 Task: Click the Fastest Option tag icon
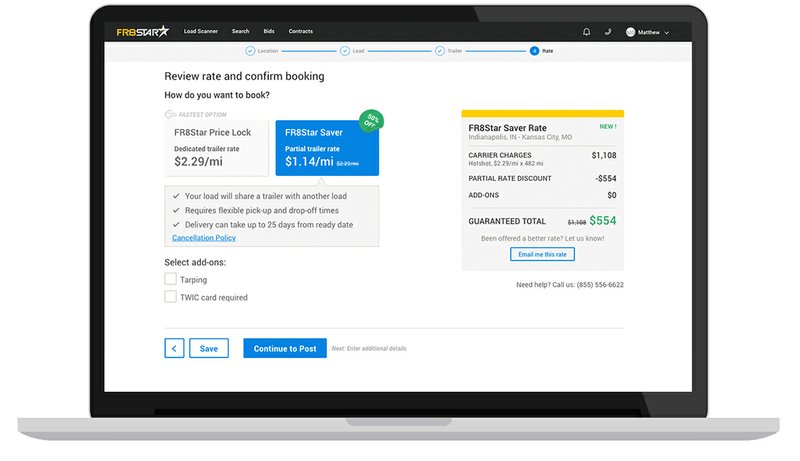[169, 115]
